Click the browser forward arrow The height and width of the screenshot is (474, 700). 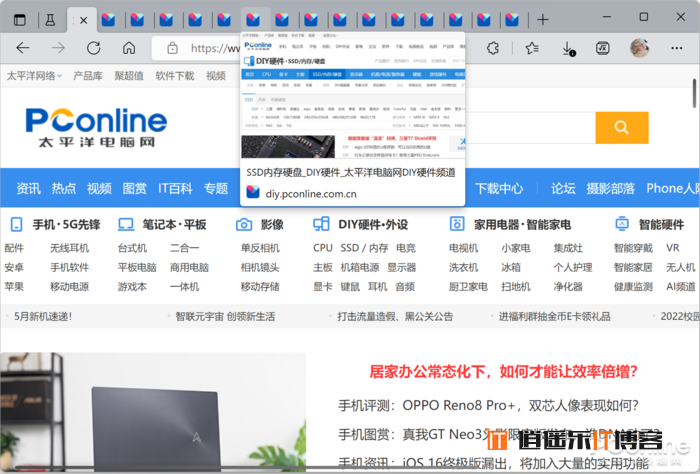[58, 48]
